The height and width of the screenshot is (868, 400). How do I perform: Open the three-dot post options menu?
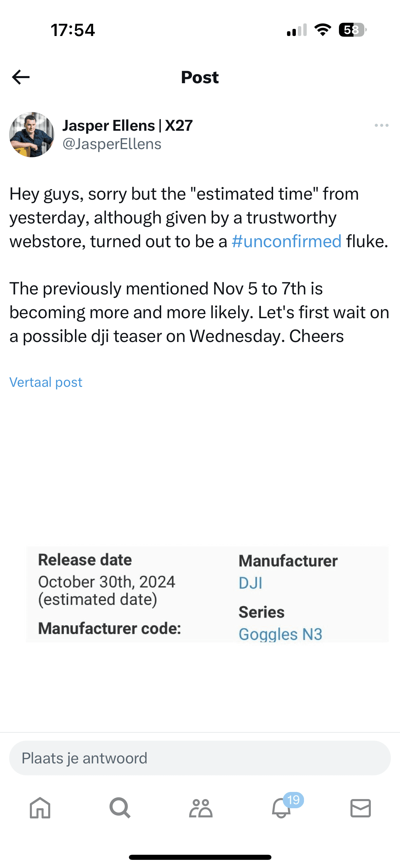click(381, 126)
